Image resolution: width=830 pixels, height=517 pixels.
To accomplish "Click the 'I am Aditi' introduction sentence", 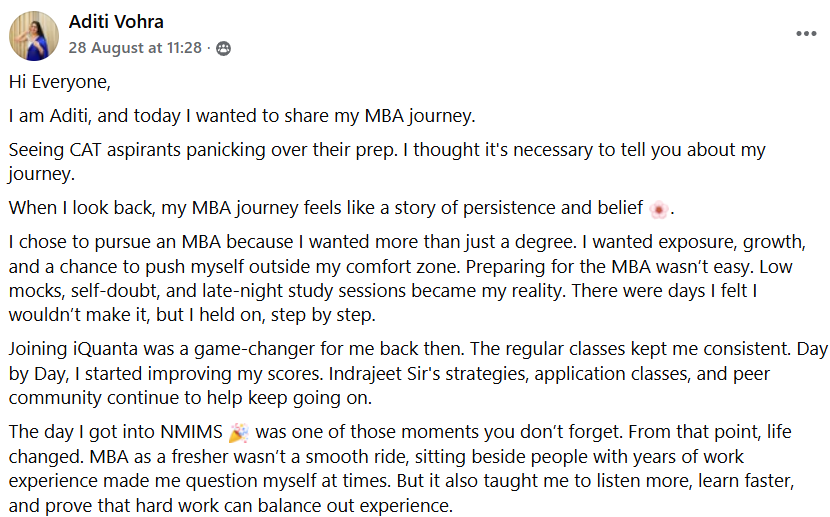I will click(x=240, y=115).
